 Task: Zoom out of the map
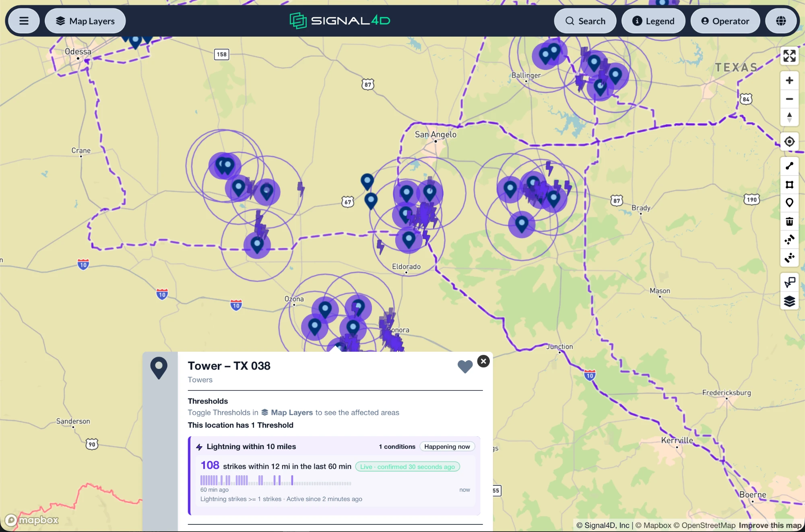pyautogui.click(x=789, y=99)
